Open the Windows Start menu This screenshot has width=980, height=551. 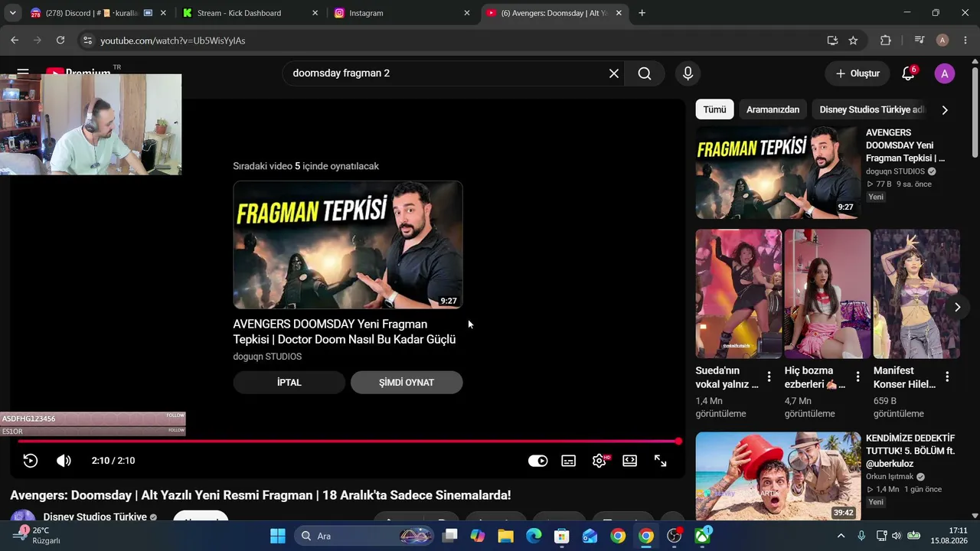click(x=278, y=536)
